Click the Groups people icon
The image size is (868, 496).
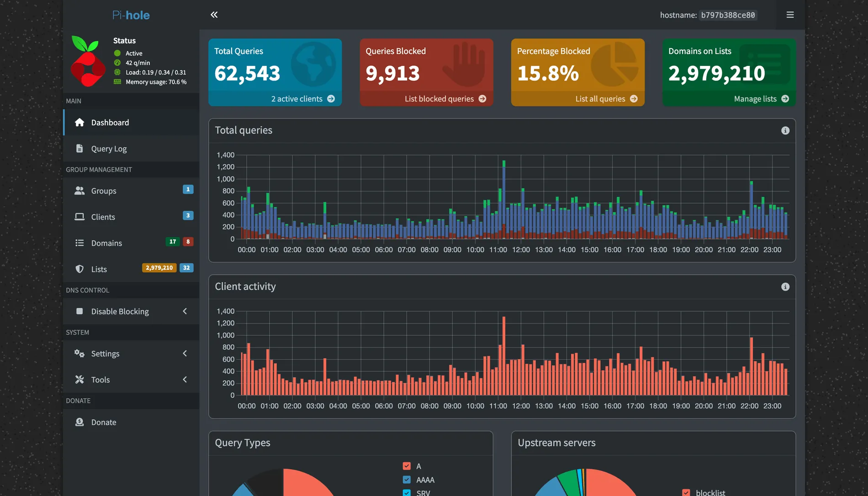tap(79, 191)
